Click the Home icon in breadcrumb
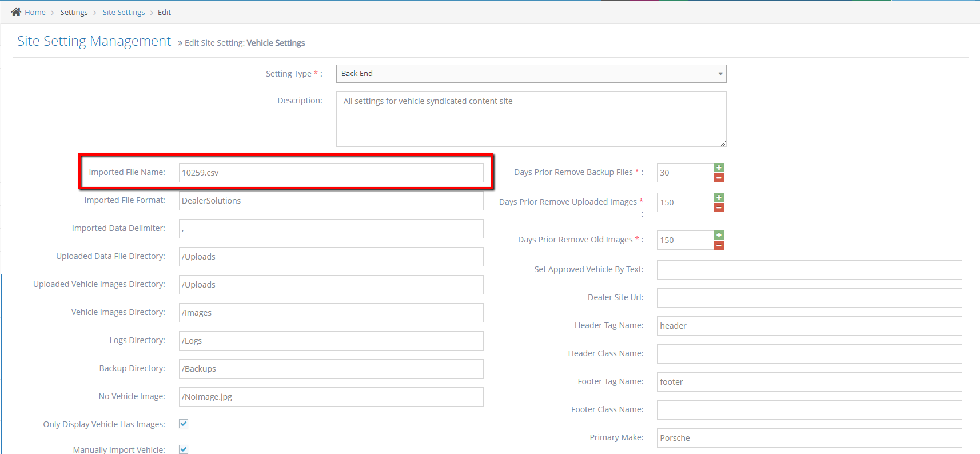This screenshot has height=454, width=980. [16, 12]
